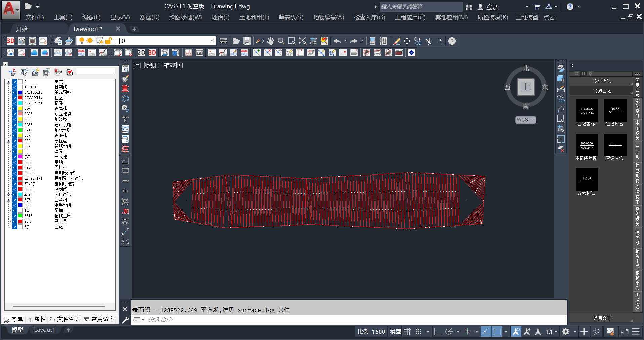644x340 pixels.
Task: Click the Pan hand tool icon
Action: [271, 41]
